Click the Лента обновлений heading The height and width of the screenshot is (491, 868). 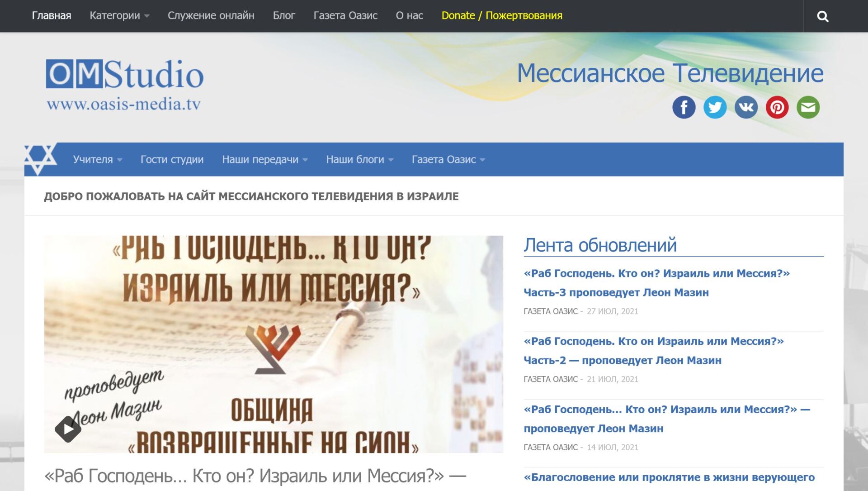[600, 245]
